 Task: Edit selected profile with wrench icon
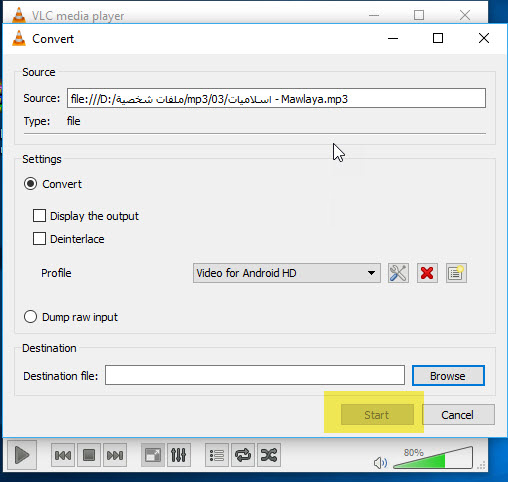(x=398, y=273)
